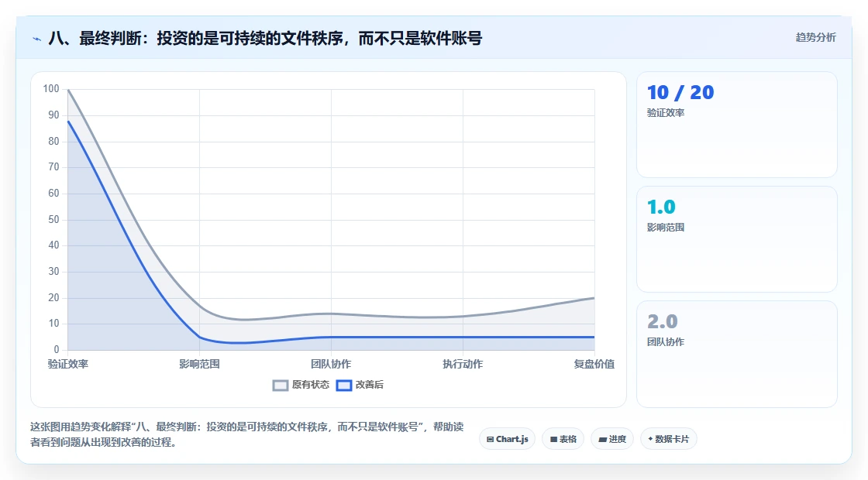Viewport: 868px width, 480px height.
Task: Click the 1.0 metric value
Action: point(661,207)
